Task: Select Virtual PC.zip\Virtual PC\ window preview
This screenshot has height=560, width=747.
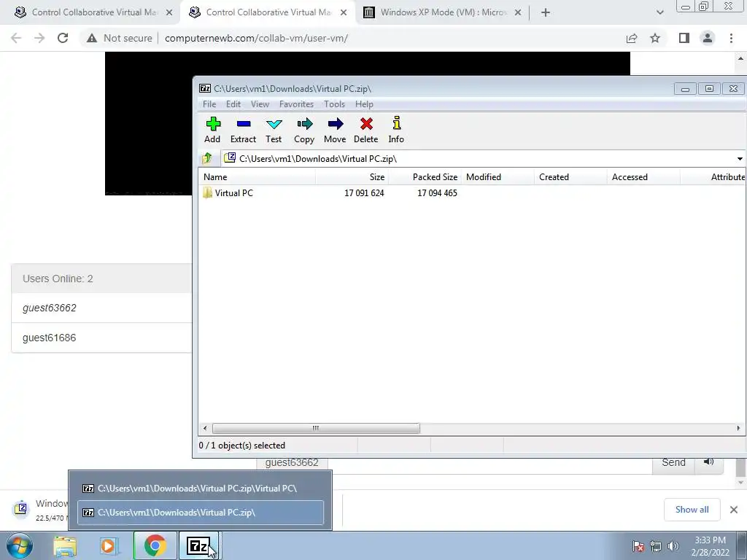Action: (200, 488)
